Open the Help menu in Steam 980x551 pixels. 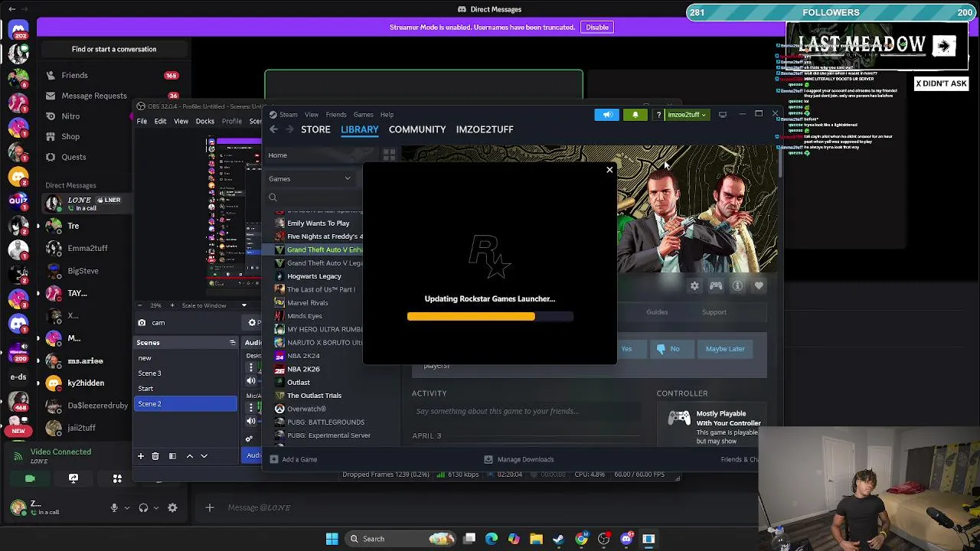pos(387,115)
